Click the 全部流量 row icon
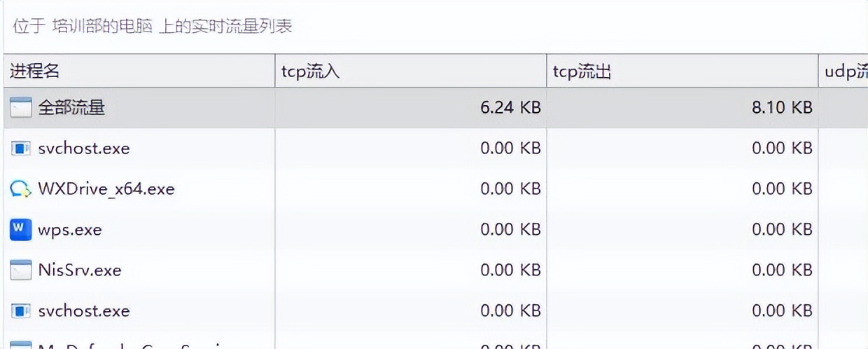The image size is (868, 349). (x=20, y=107)
